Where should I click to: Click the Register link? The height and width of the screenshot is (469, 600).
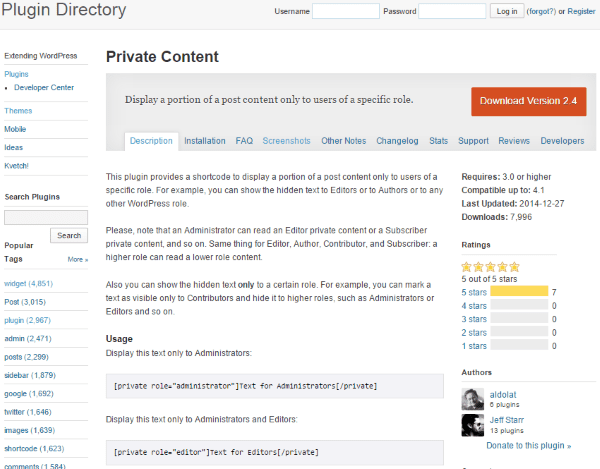581,12
